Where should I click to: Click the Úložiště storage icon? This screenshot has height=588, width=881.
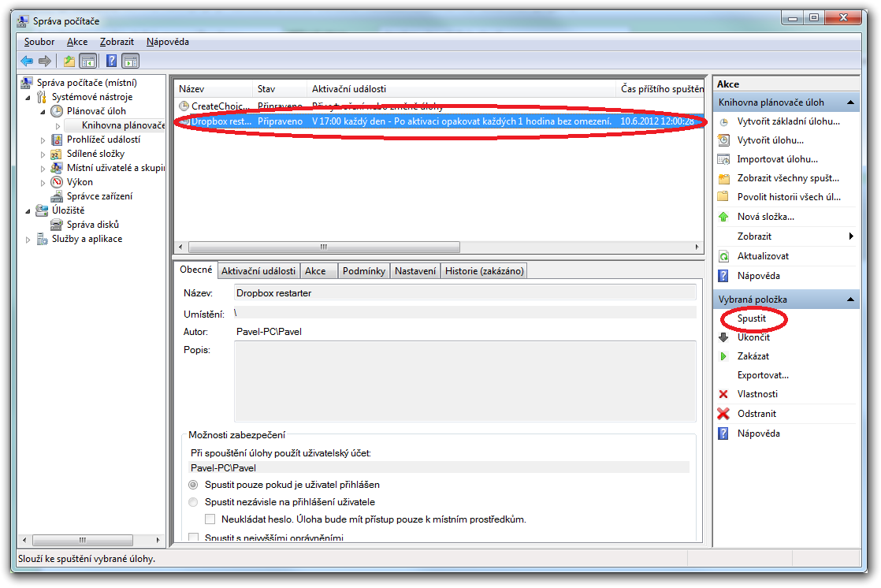[x=42, y=210]
